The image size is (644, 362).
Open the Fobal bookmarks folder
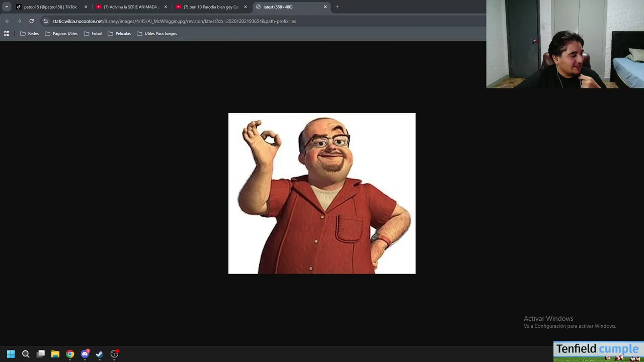(x=93, y=34)
